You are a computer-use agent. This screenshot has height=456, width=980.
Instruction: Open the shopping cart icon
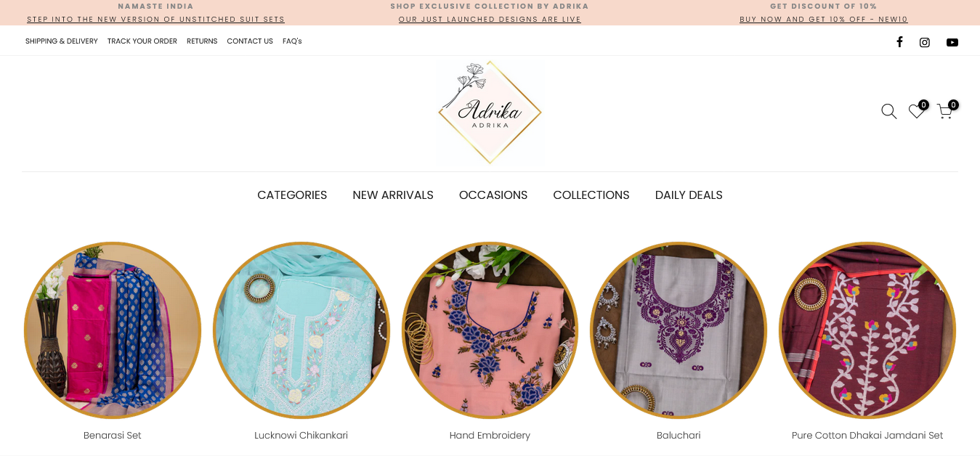click(945, 111)
